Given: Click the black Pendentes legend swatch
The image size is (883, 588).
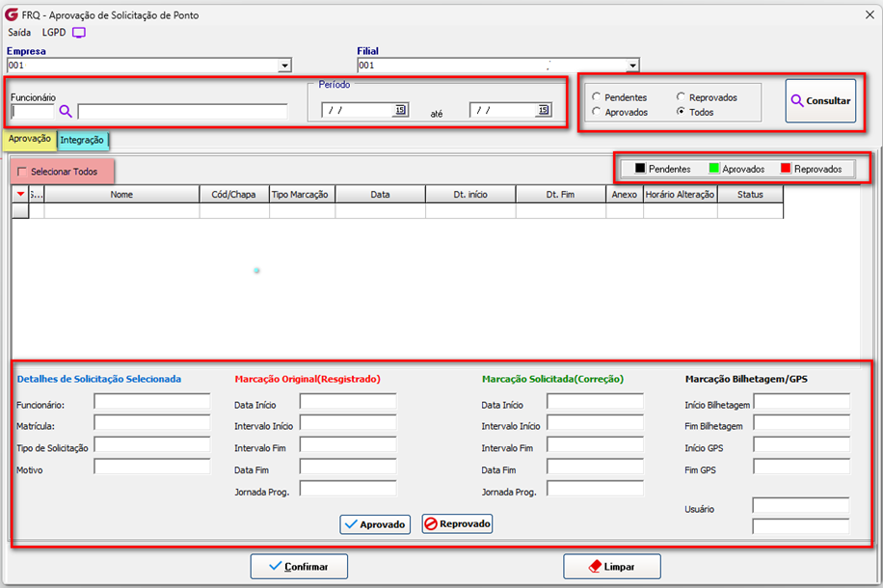Looking at the screenshot, I should point(640,169).
